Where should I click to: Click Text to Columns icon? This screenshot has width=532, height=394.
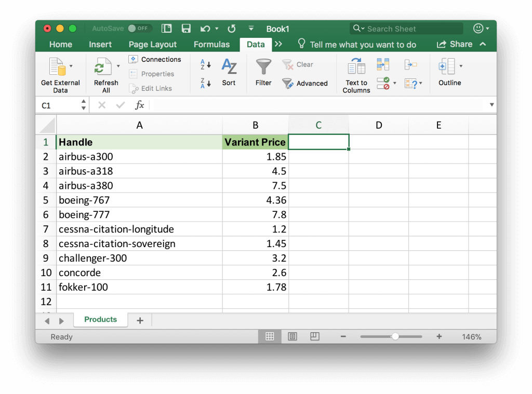tap(356, 67)
